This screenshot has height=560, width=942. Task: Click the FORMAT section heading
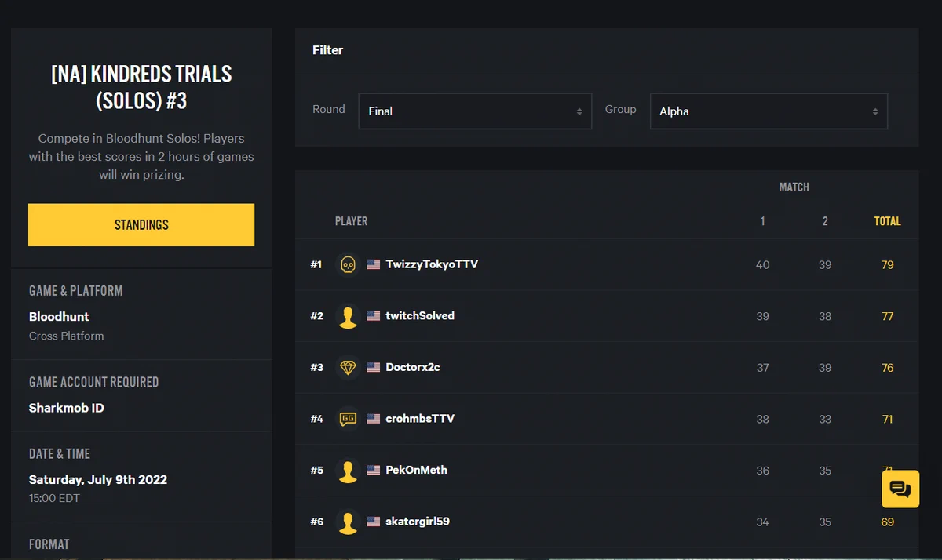click(49, 544)
